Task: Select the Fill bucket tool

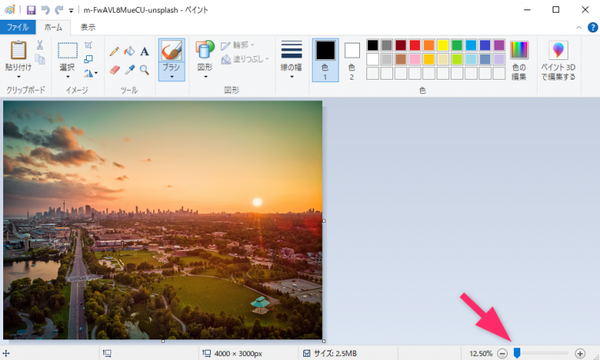Action: pyautogui.click(x=129, y=51)
